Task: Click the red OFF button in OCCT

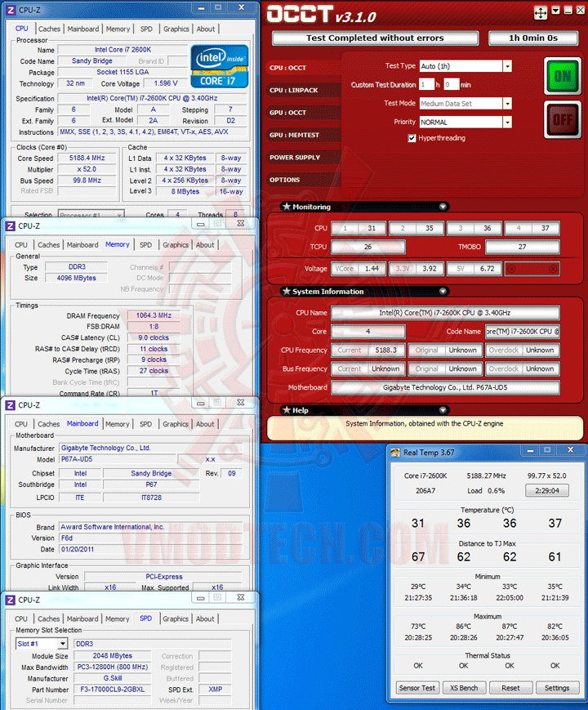Action: (562, 119)
